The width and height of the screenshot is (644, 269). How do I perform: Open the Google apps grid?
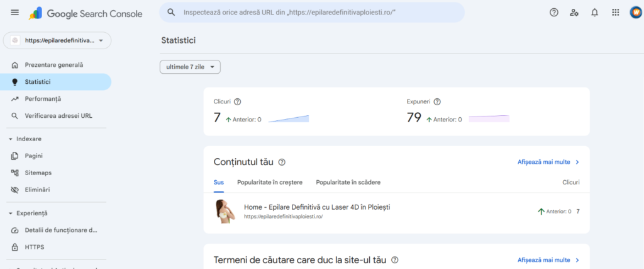click(x=615, y=13)
